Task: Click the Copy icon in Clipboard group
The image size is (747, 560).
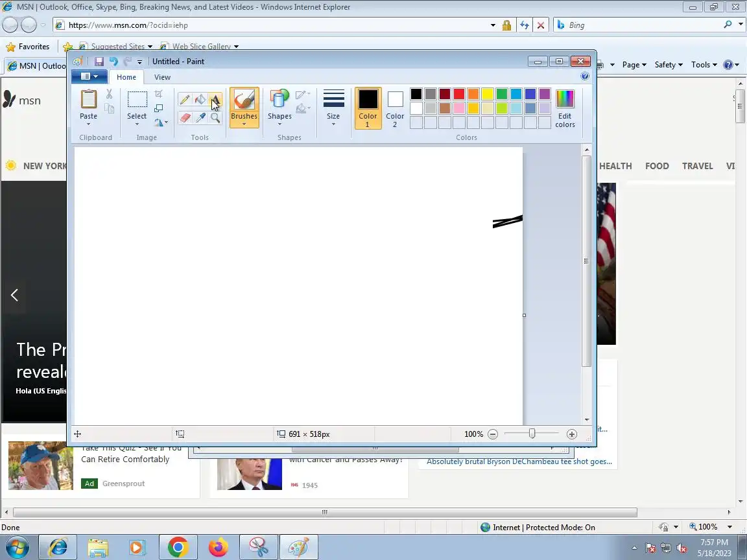Action: [109, 109]
